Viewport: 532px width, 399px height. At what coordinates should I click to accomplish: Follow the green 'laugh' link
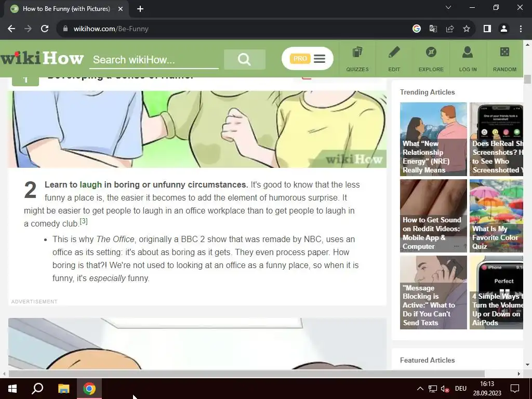tap(90, 184)
